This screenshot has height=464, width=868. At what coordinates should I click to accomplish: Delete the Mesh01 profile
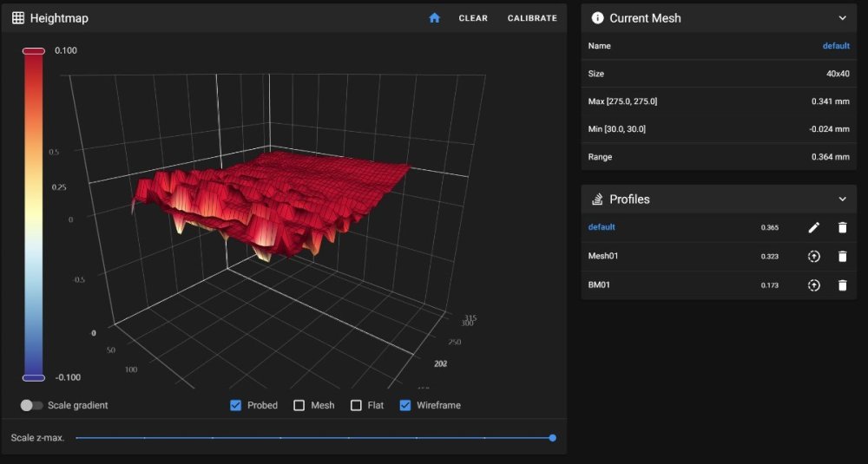(x=843, y=256)
